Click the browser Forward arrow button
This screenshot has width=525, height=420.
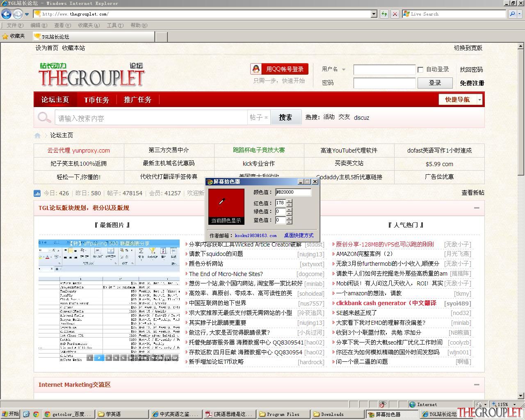[18, 14]
